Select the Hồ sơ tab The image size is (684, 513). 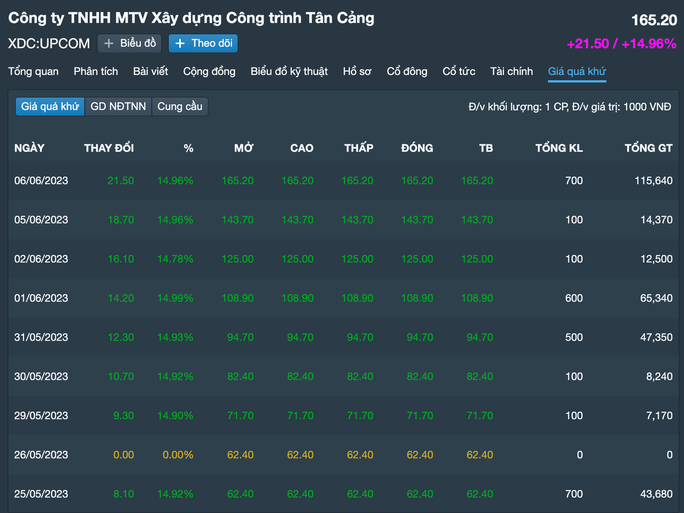pos(357,72)
